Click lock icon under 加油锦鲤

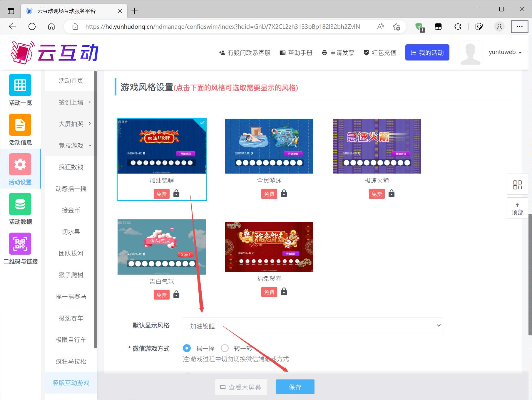176,194
